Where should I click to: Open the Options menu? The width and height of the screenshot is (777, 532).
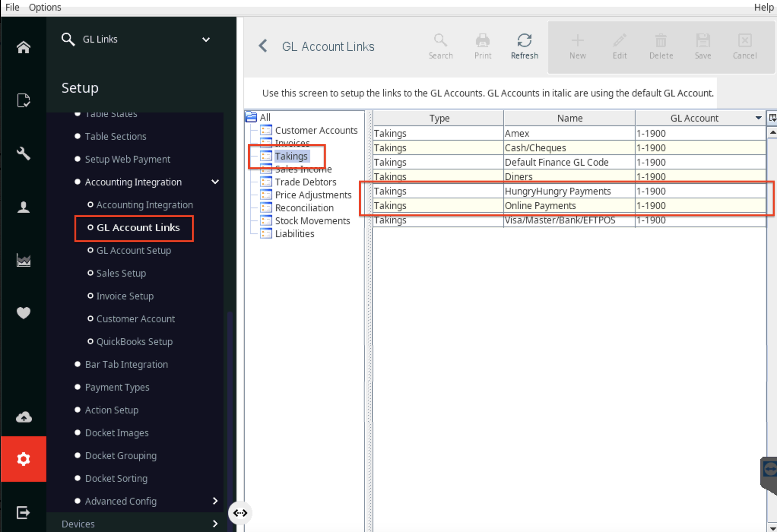click(45, 7)
